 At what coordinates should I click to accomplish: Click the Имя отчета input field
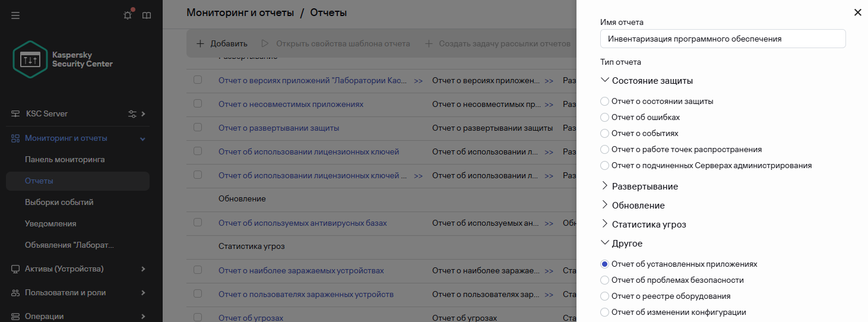point(723,39)
